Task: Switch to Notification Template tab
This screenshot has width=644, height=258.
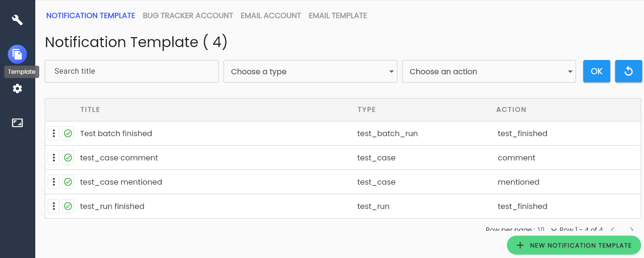Action: pos(91,16)
